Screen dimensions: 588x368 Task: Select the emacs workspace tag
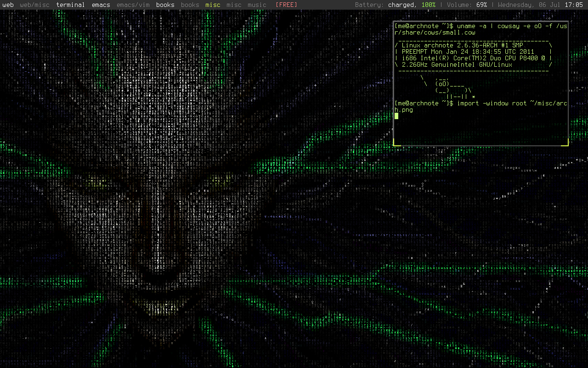[101, 5]
